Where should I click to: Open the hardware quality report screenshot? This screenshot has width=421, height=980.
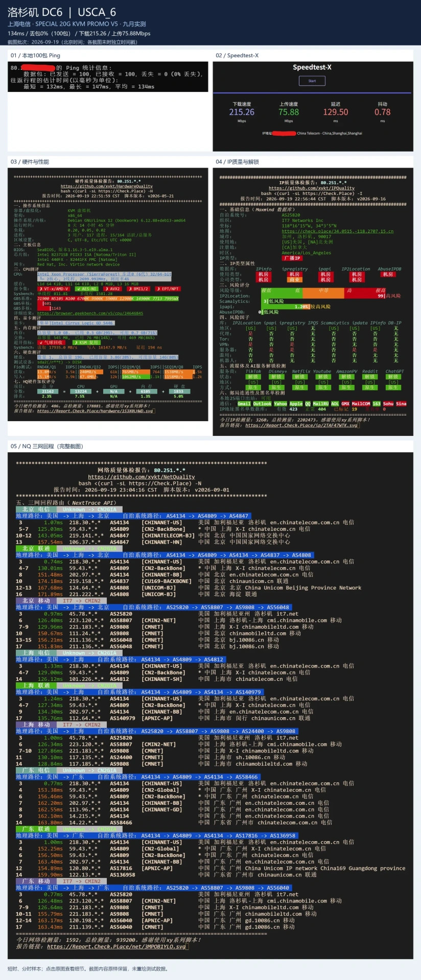[x=108, y=293]
